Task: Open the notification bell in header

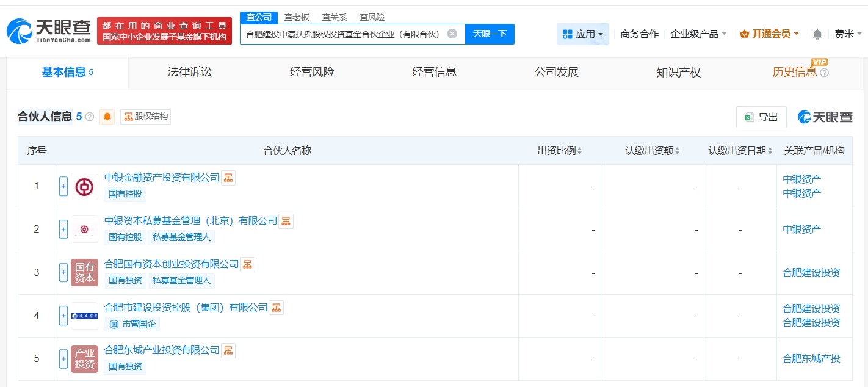Action: tap(817, 34)
